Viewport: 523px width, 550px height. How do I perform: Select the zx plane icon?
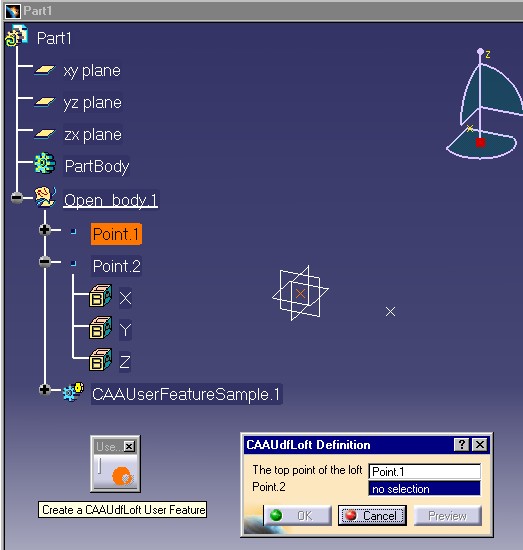click(x=45, y=134)
